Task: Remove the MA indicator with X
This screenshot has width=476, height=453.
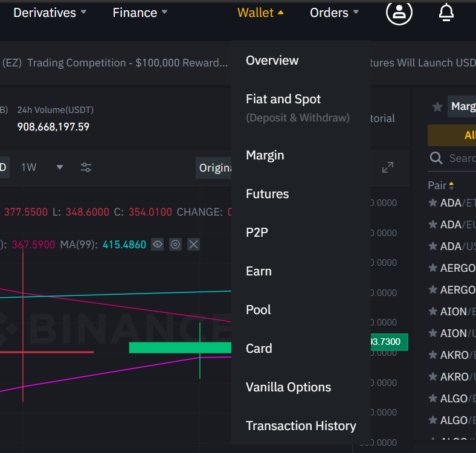Action: pyautogui.click(x=193, y=245)
